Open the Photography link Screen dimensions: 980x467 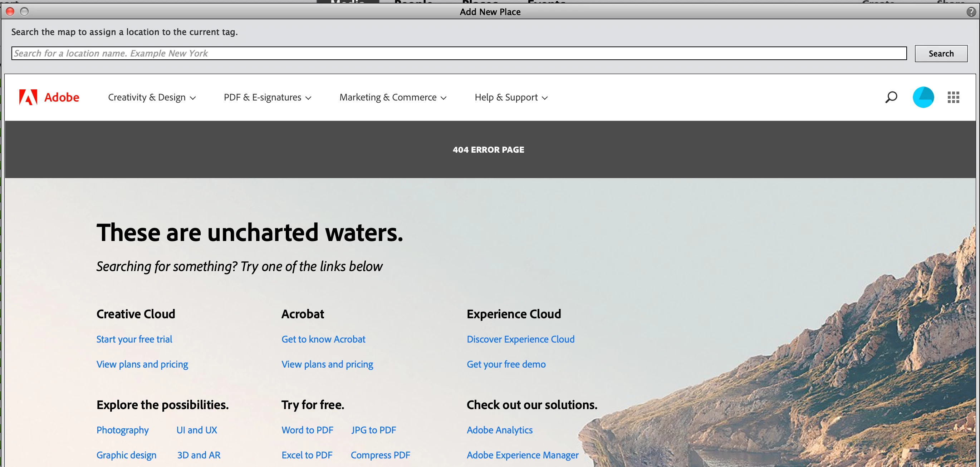[x=122, y=430]
